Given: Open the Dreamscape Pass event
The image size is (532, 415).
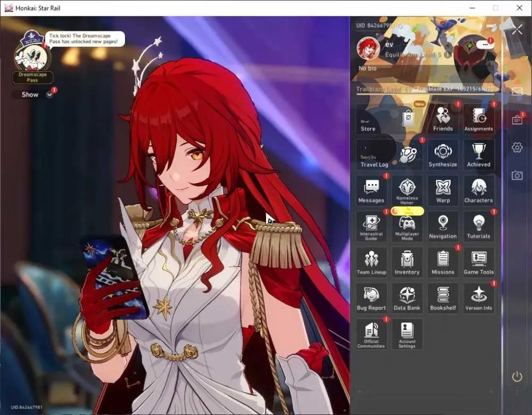Looking at the screenshot, I should coord(32,57).
